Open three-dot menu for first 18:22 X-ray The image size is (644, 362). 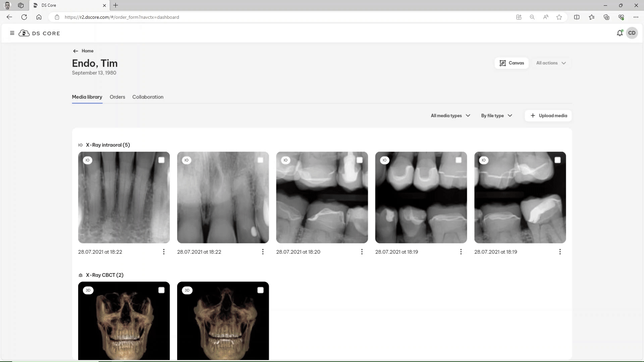coord(164,252)
